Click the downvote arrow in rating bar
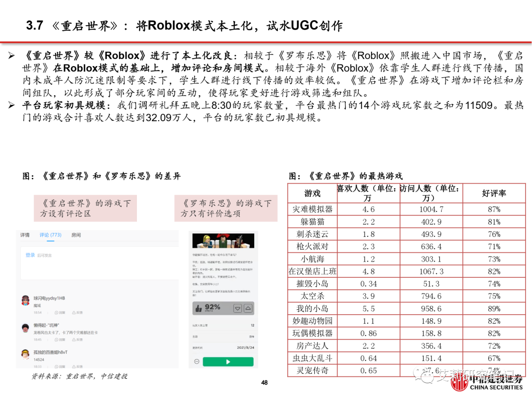This screenshot has width=532, height=399. (238, 308)
